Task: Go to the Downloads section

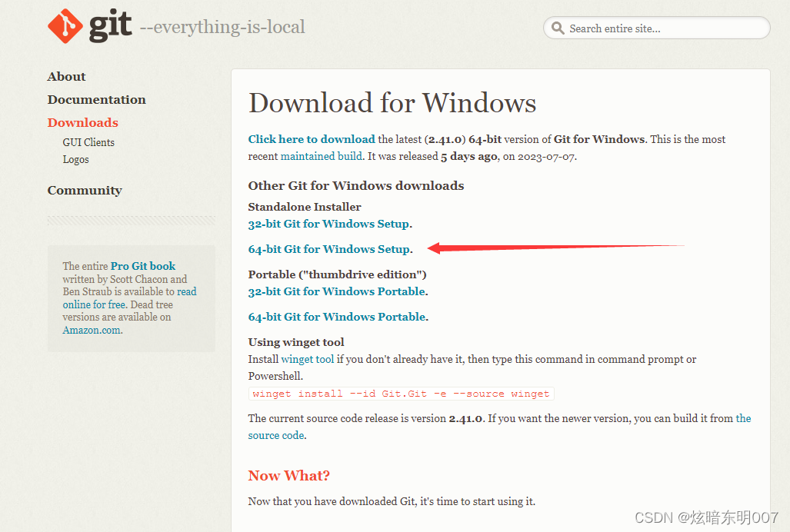Action: [x=82, y=123]
